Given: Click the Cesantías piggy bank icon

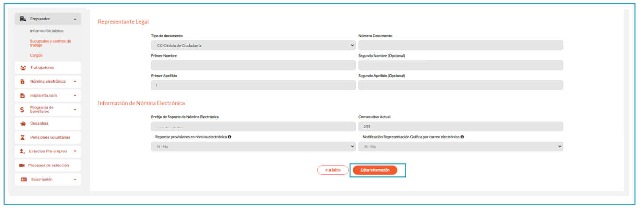Looking at the screenshot, I should pos(22,124).
